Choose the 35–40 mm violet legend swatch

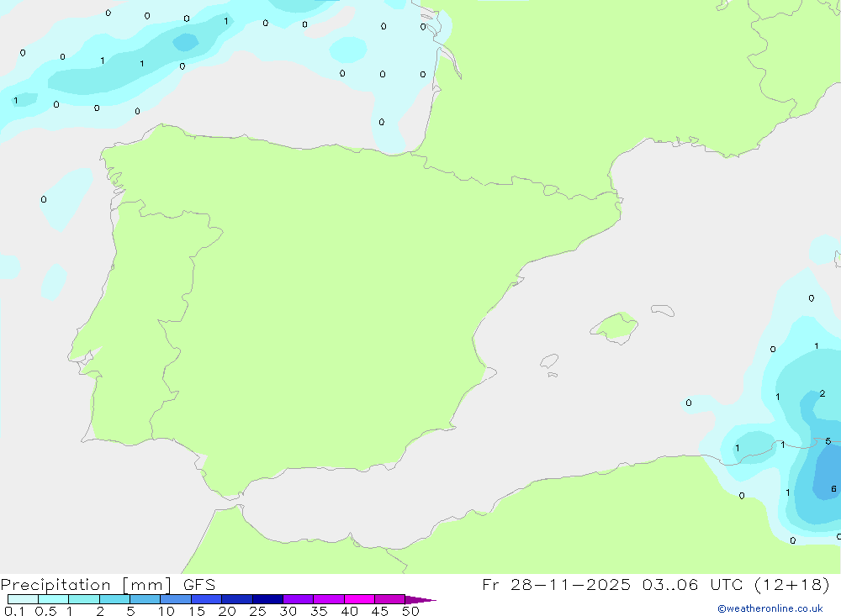(328, 599)
